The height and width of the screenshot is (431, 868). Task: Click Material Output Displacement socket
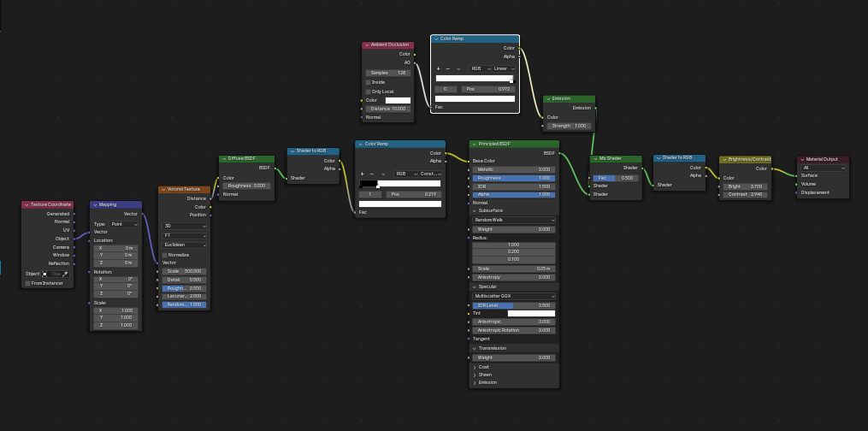pos(797,192)
